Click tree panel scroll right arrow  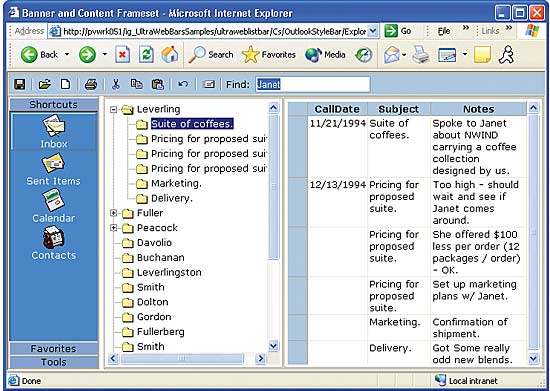(x=260, y=358)
